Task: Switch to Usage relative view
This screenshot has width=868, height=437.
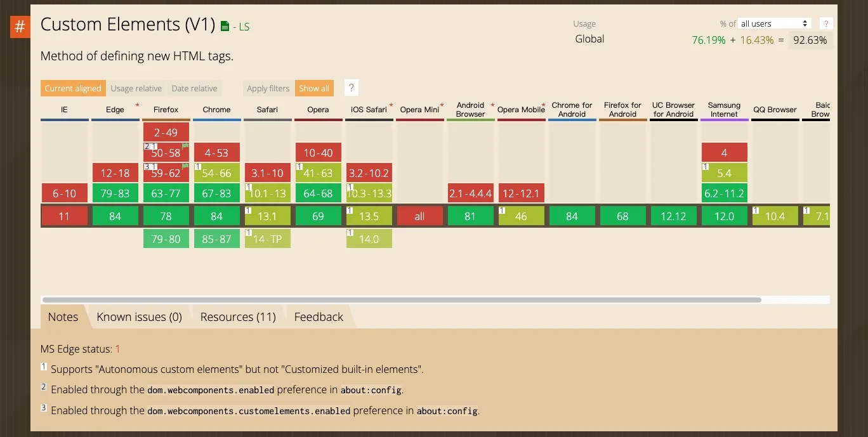Action: coord(136,88)
